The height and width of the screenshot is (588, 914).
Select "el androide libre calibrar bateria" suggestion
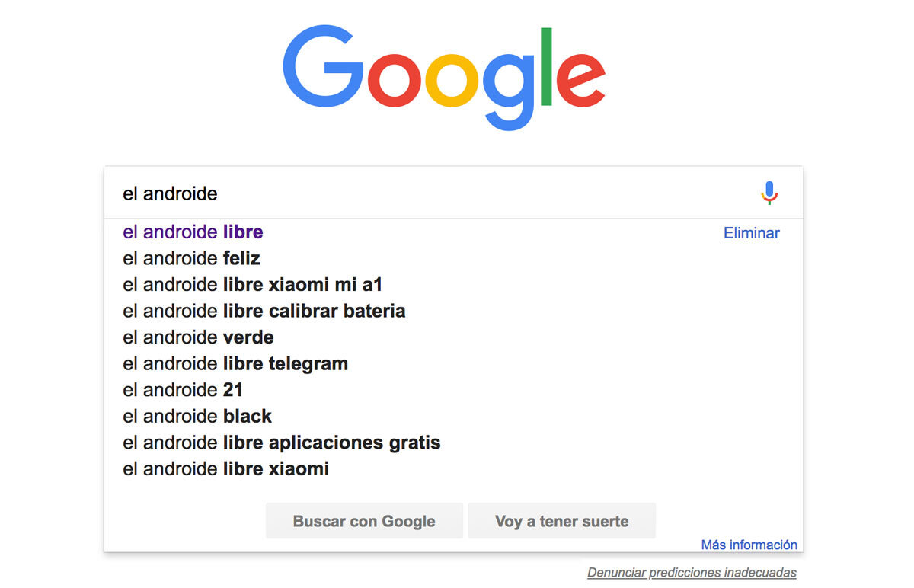pyautogui.click(x=264, y=311)
